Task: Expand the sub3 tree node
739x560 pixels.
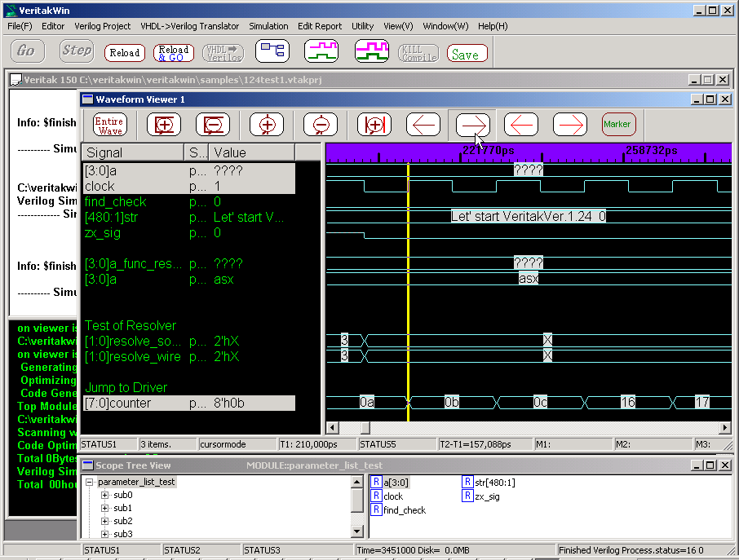Action: click(104, 534)
